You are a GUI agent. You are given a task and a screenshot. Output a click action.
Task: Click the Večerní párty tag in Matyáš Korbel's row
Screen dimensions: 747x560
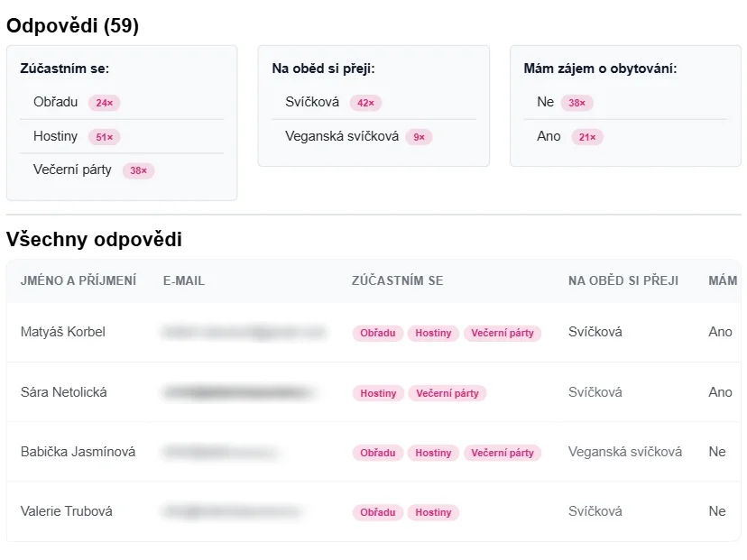click(x=503, y=333)
